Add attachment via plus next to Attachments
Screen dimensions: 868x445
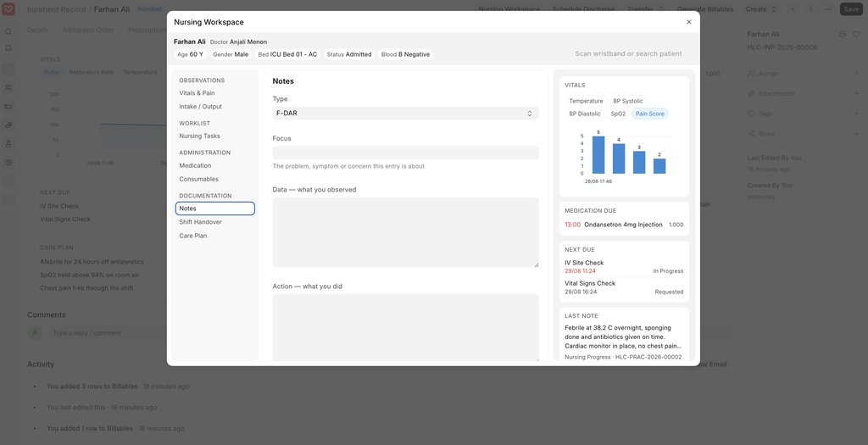[x=856, y=93]
